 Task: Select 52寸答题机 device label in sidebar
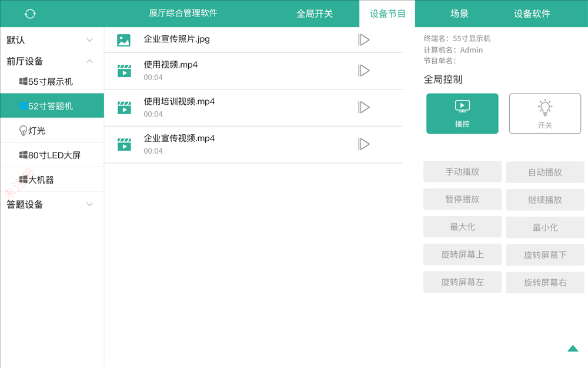point(50,106)
